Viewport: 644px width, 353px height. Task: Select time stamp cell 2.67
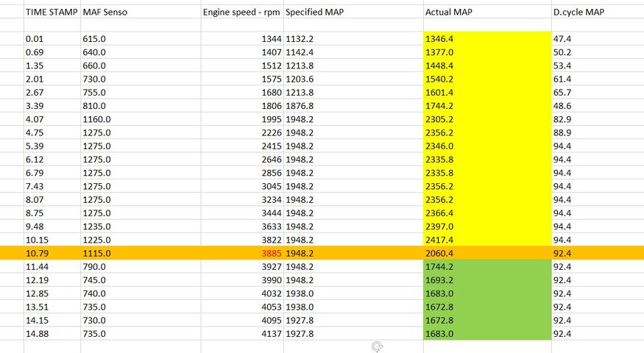(x=52, y=93)
